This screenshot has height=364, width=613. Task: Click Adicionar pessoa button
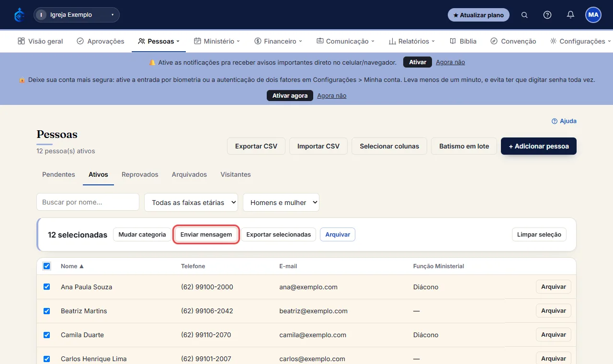(x=539, y=146)
